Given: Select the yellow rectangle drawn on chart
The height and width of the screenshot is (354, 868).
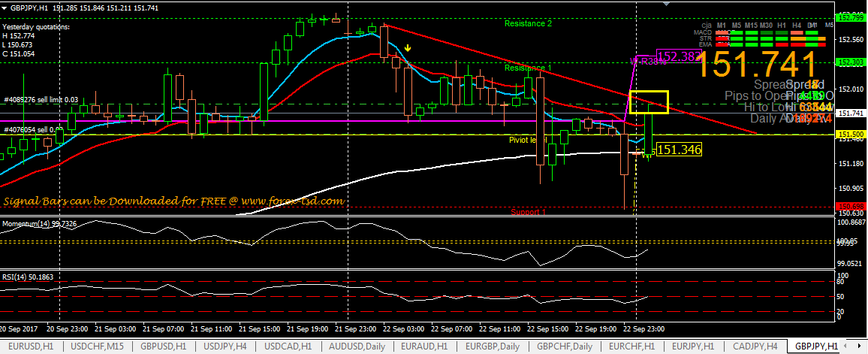Looking at the screenshot, I should [648, 92].
